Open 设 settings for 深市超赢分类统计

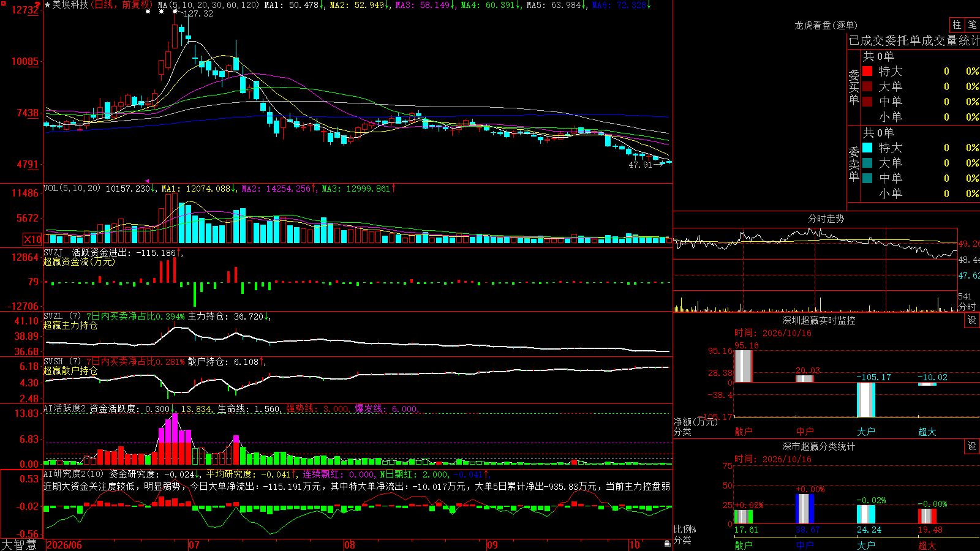(x=972, y=446)
